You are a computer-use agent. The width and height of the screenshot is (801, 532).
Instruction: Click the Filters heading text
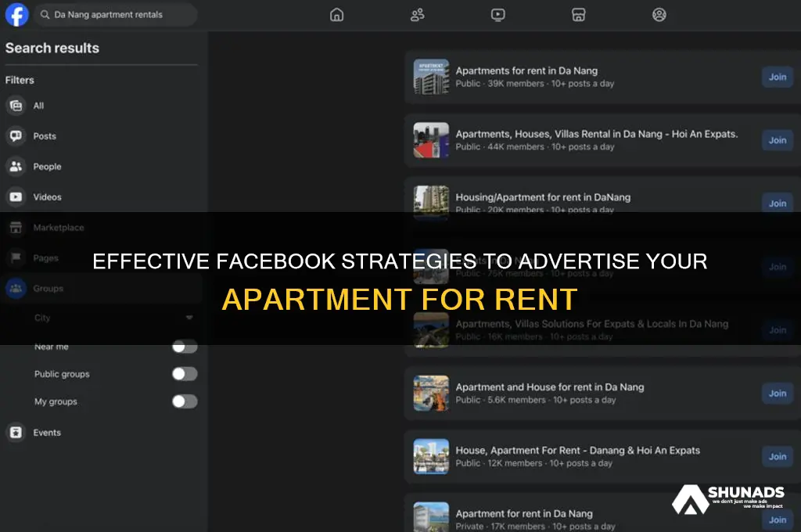click(20, 81)
